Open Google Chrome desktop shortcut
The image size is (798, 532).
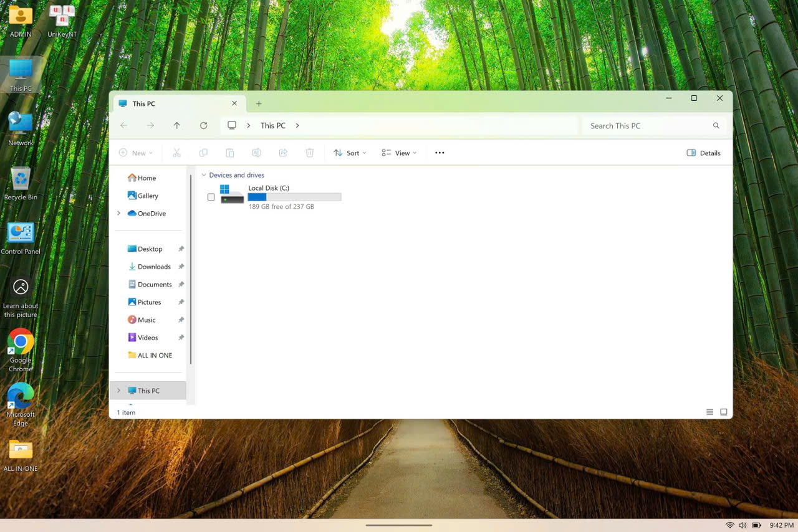point(21,342)
